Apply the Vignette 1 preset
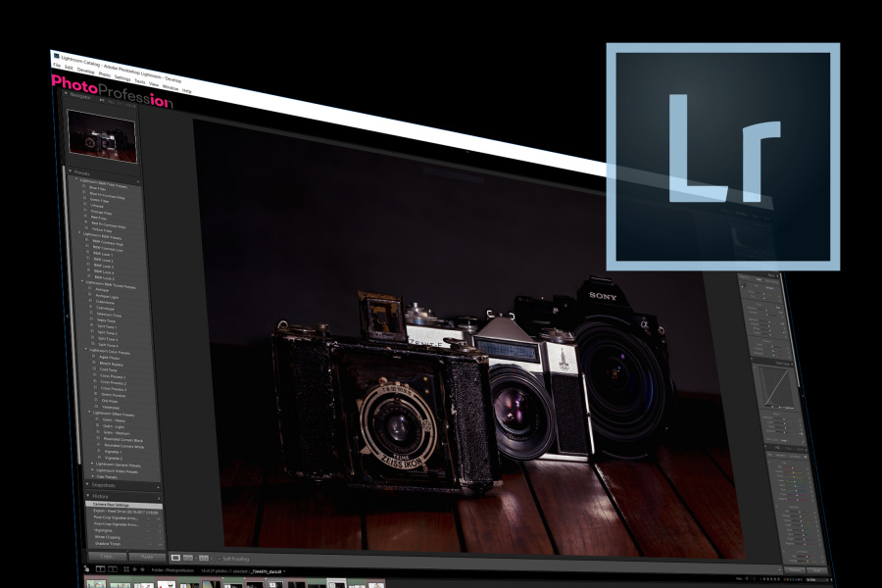 (x=113, y=452)
